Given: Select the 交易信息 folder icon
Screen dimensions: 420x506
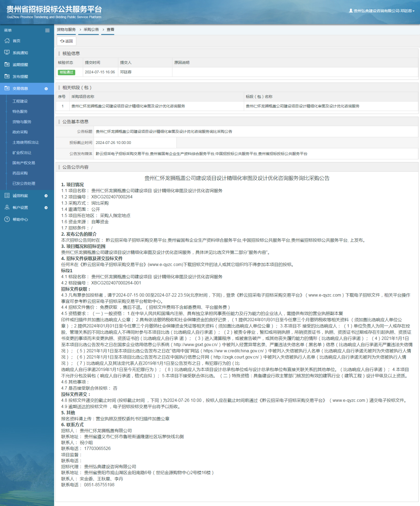Looking at the screenshot, I should click(7, 89).
